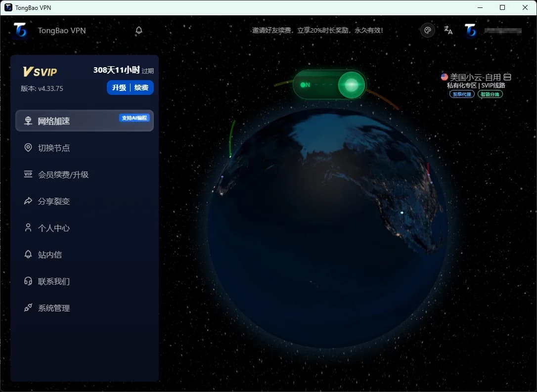Toggle the 系统代理 mode tag

(462, 94)
